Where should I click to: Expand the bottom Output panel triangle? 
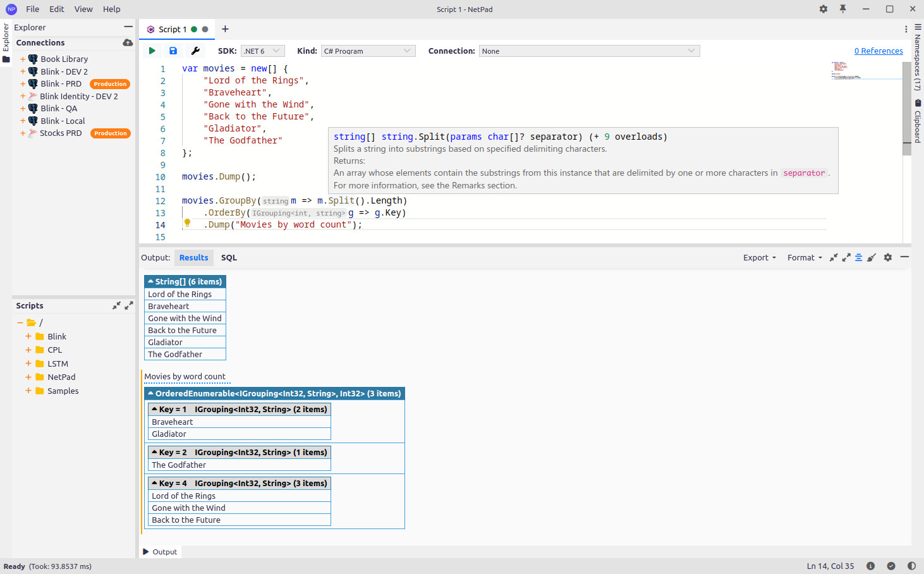pyautogui.click(x=146, y=552)
